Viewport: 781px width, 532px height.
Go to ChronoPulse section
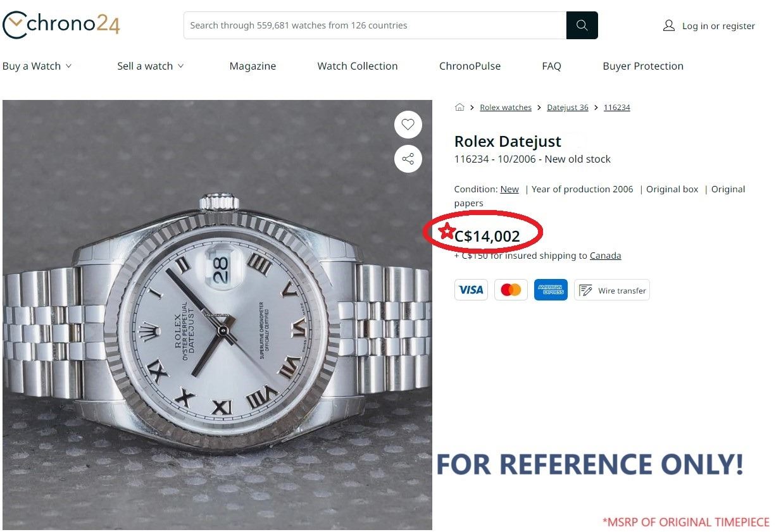[470, 66]
